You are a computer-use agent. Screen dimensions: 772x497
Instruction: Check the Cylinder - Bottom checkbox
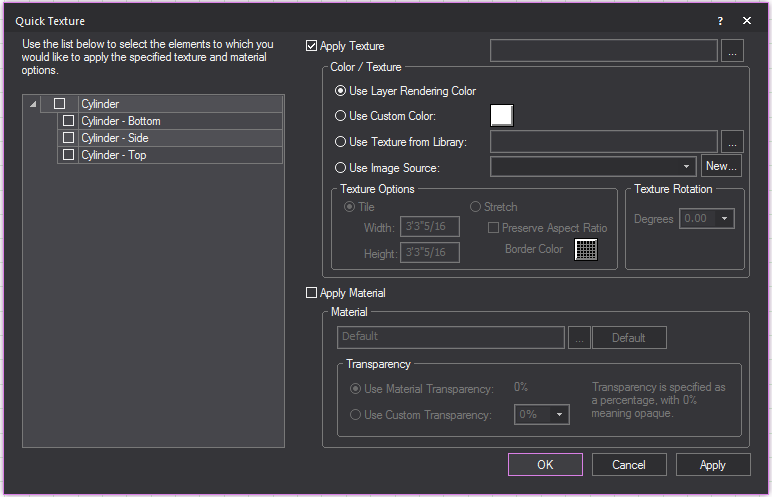(x=68, y=121)
